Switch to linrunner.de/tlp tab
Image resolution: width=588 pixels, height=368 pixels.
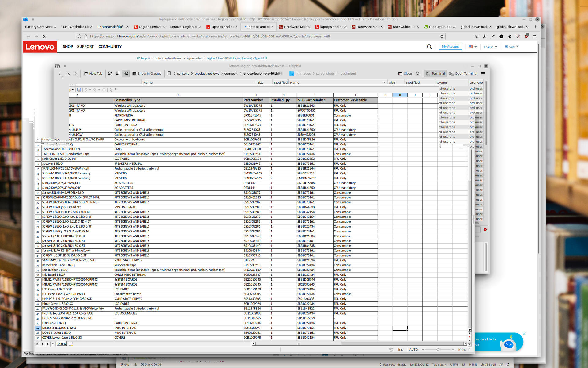point(113,27)
